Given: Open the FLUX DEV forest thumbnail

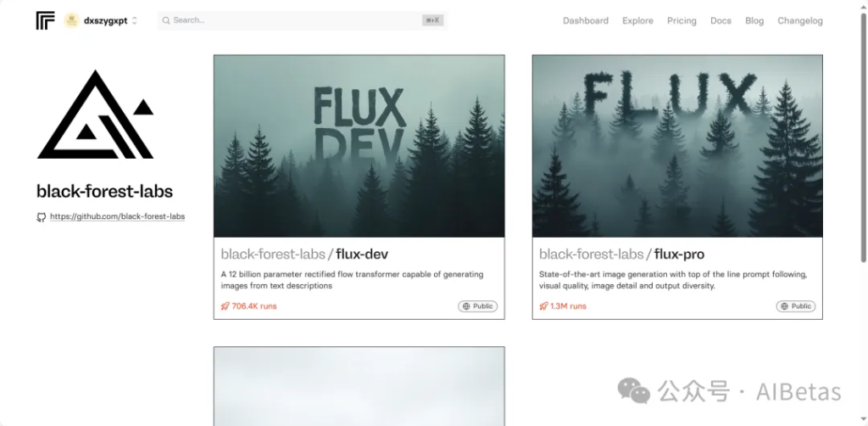Looking at the screenshot, I should click(x=359, y=146).
